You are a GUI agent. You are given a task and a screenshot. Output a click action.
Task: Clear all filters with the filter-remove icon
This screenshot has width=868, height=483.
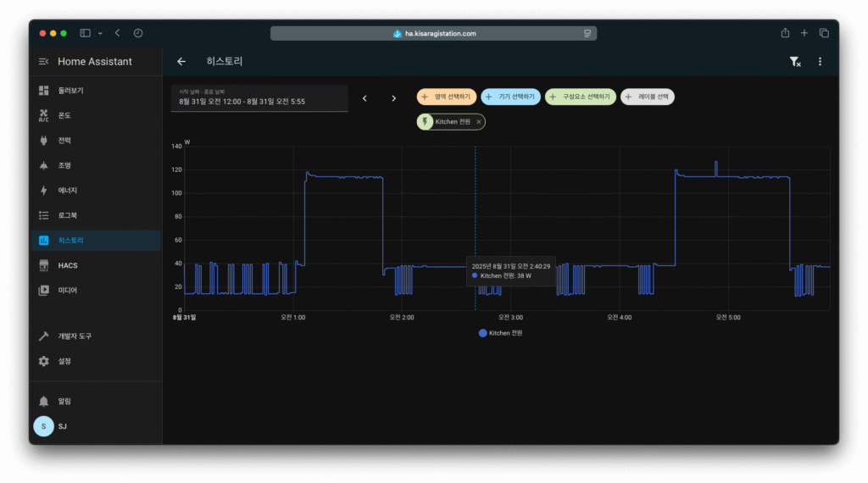[x=794, y=62]
